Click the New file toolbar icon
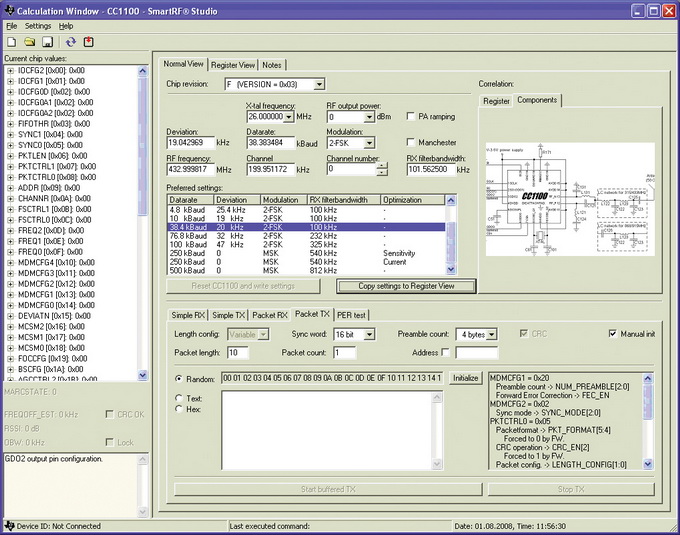 11,42
